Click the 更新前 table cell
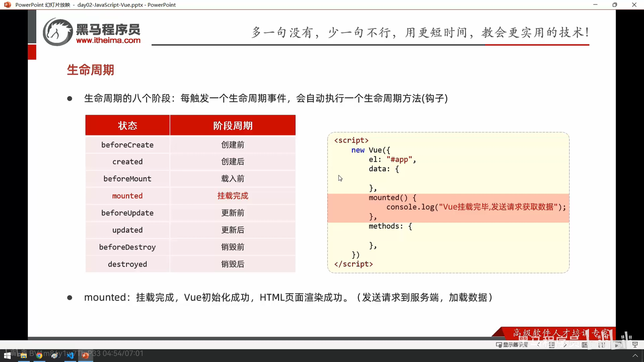The image size is (644, 362). (233, 213)
